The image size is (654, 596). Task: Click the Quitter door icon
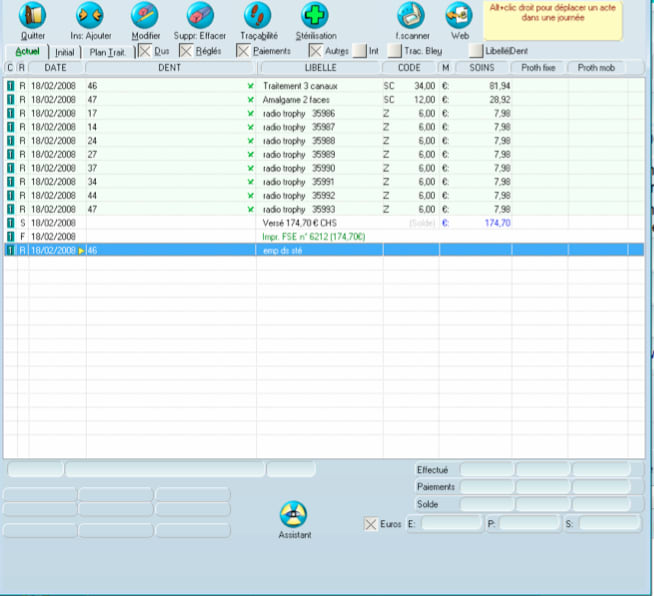tap(33, 16)
